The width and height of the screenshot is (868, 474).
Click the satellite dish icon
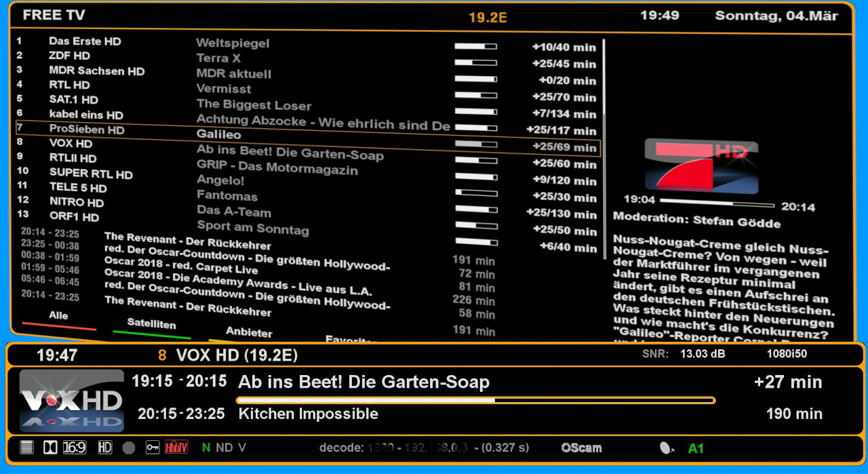(x=667, y=448)
